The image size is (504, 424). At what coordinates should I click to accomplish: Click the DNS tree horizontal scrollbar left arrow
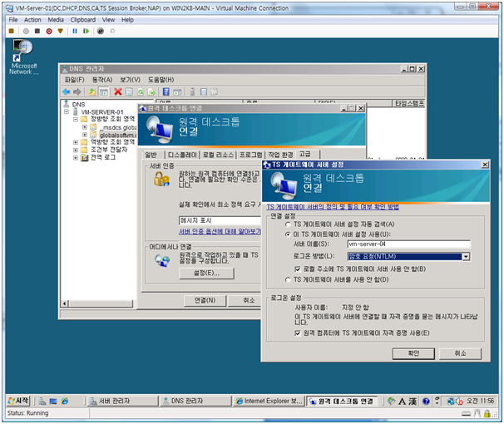[x=65, y=303]
